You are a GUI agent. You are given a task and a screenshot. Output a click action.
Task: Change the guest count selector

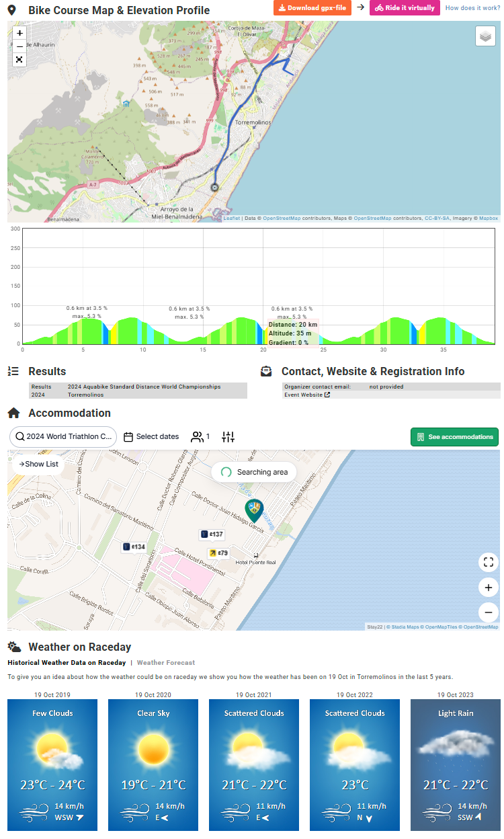click(x=200, y=437)
